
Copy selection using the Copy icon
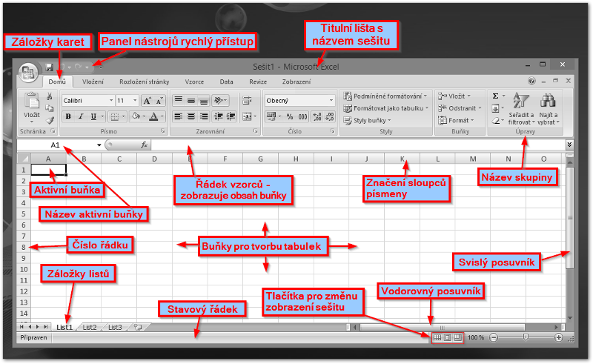pyautogui.click(x=50, y=108)
